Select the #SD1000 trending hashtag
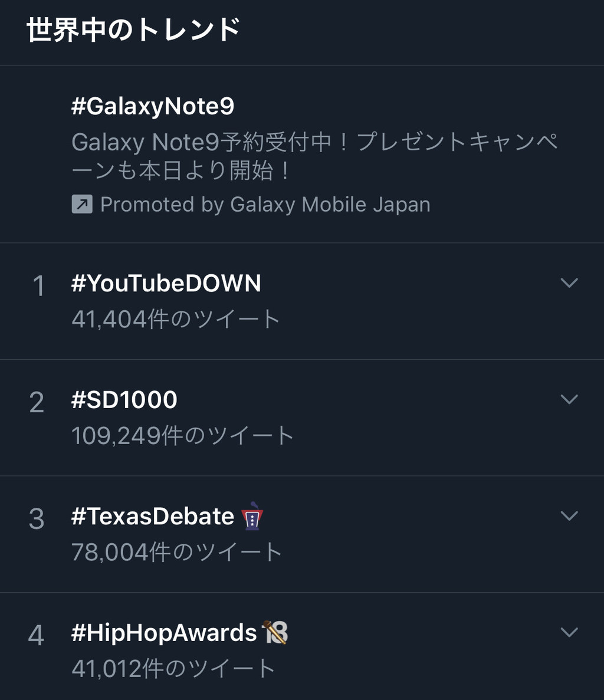Screen dimensions: 604x700 [124, 400]
